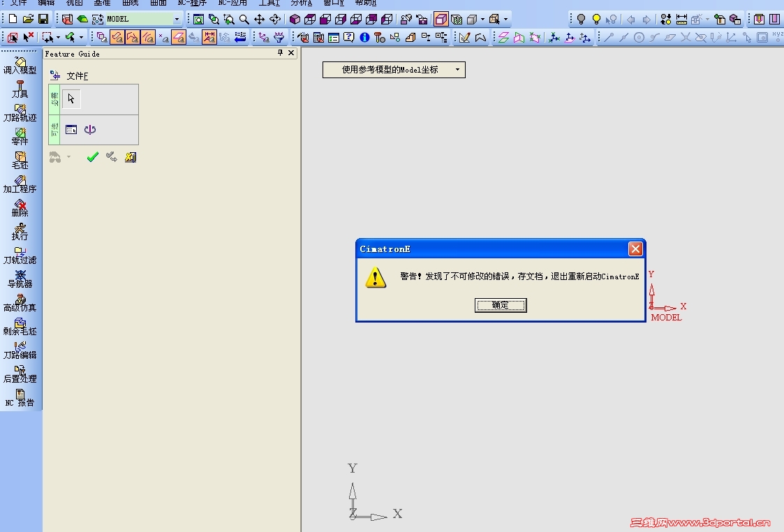Image resolution: width=784 pixels, height=532 pixels.
Task: Open the 工具T menu
Action: 269,3
